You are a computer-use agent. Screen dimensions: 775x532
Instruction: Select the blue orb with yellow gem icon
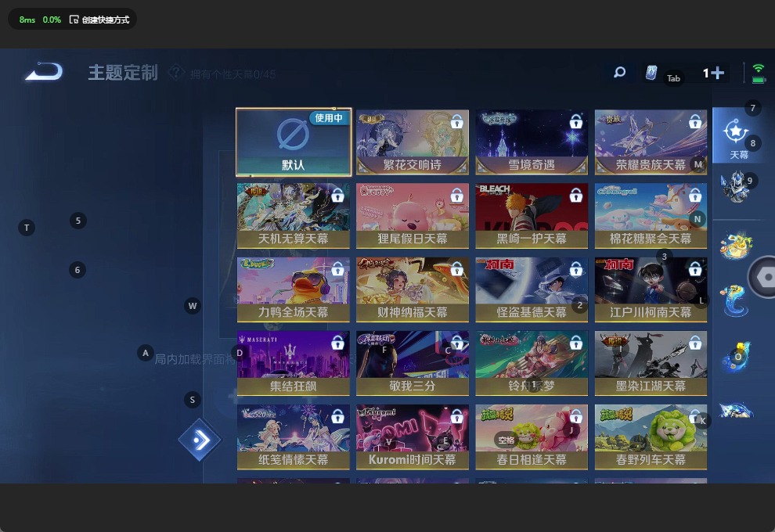coord(736,357)
